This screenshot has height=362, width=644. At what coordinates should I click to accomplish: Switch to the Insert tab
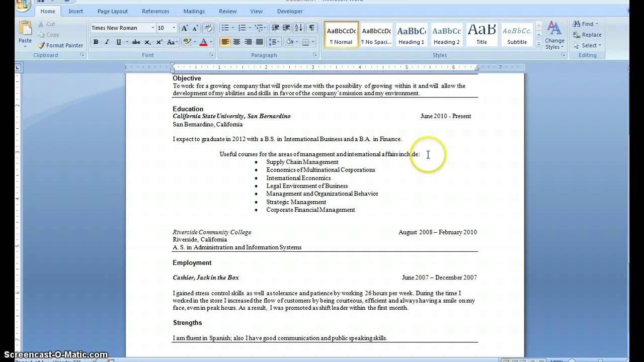pyautogui.click(x=76, y=11)
